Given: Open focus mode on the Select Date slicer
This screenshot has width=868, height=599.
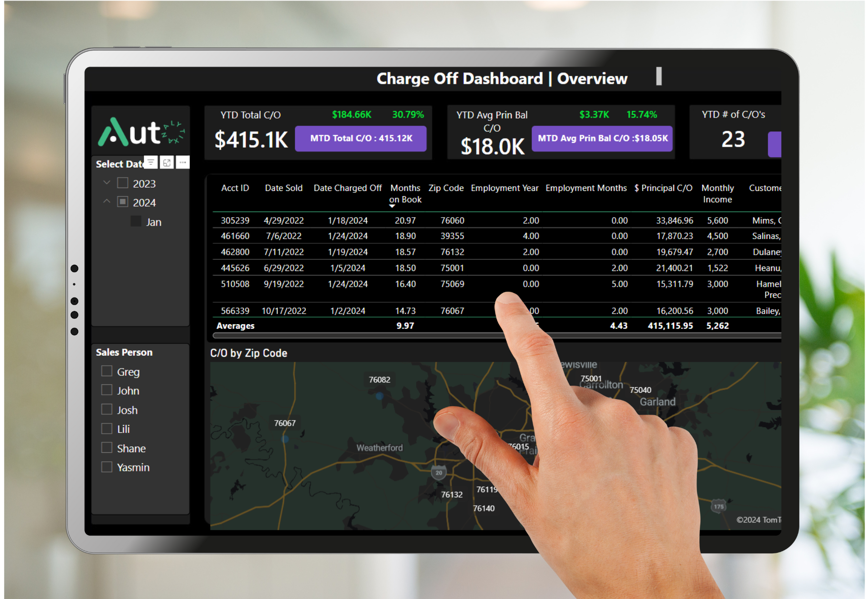Looking at the screenshot, I should point(167,162).
